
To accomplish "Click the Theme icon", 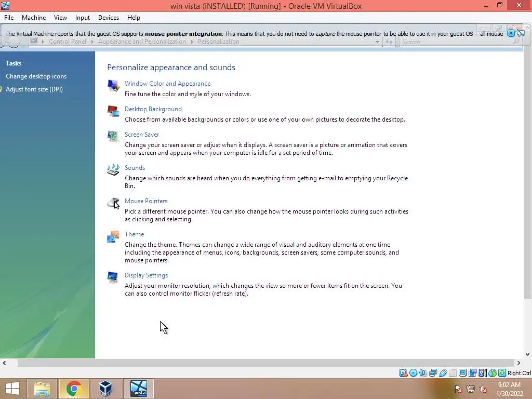I will [113, 236].
